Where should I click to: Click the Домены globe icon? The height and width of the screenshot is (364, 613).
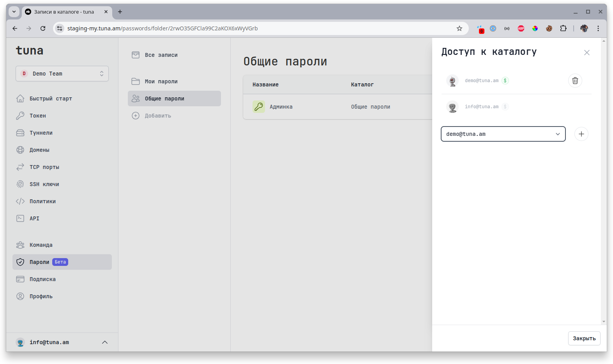20,150
